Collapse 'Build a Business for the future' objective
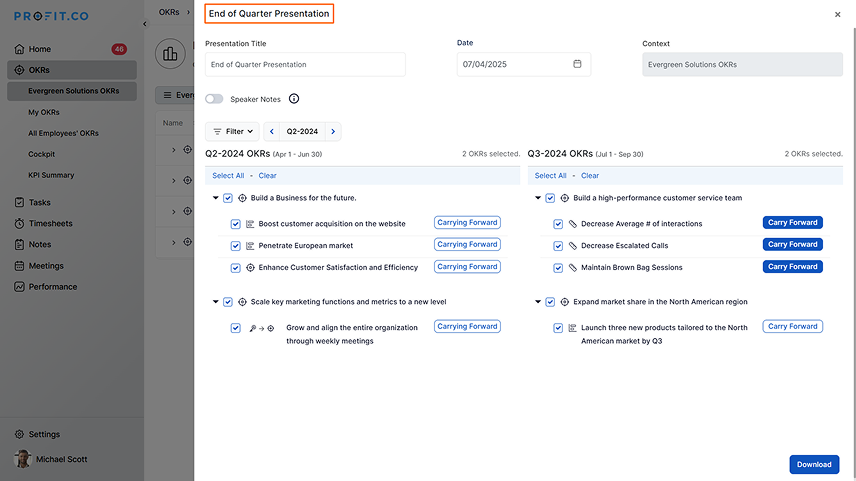This screenshot has width=856, height=481. coord(216,198)
